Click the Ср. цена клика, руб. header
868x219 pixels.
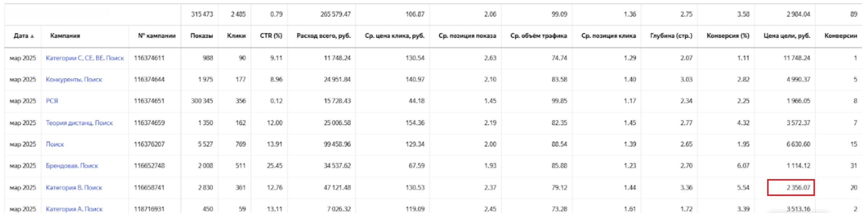pos(395,36)
